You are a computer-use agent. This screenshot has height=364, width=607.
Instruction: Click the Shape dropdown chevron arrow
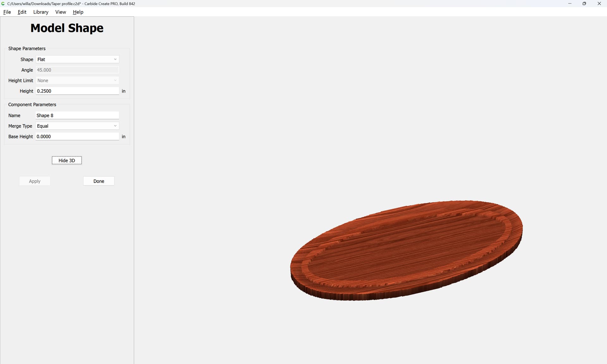click(115, 59)
